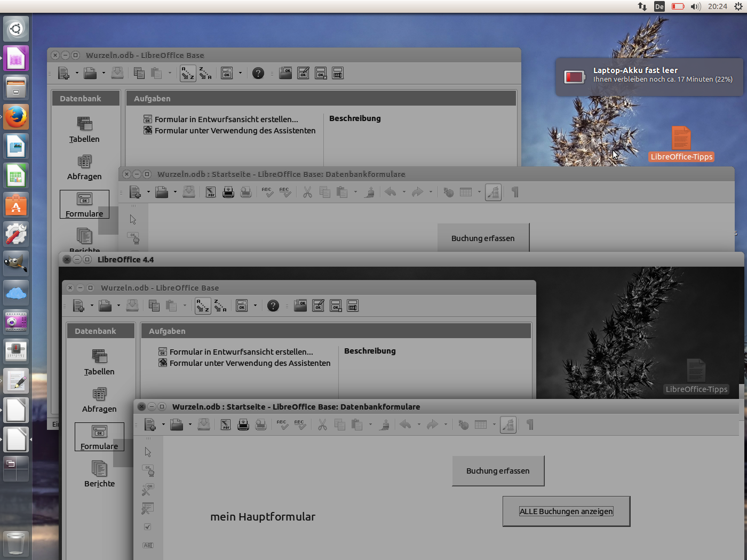Click the clock showing 20:24

[718, 6]
